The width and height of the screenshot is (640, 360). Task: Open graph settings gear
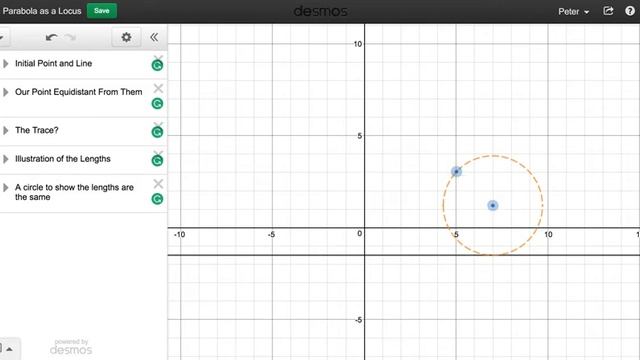click(x=127, y=38)
